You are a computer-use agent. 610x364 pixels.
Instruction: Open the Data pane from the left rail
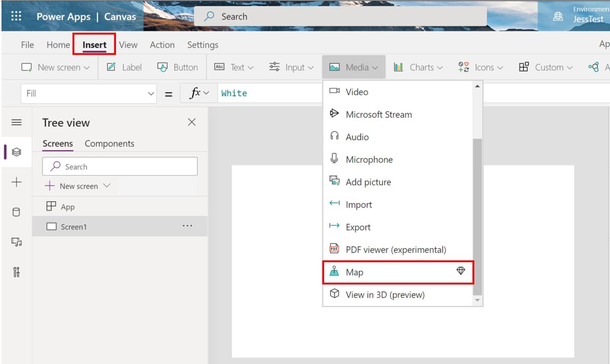click(16, 212)
